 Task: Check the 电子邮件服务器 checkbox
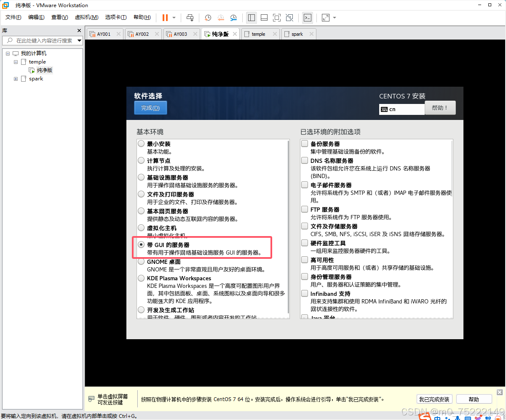pyautogui.click(x=305, y=185)
